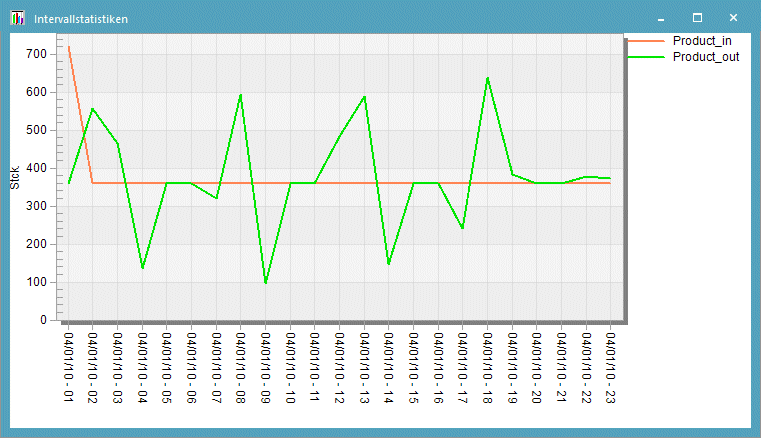Click x-axis label 04/01/10 - 05
The image size is (761, 438).
pos(167,368)
